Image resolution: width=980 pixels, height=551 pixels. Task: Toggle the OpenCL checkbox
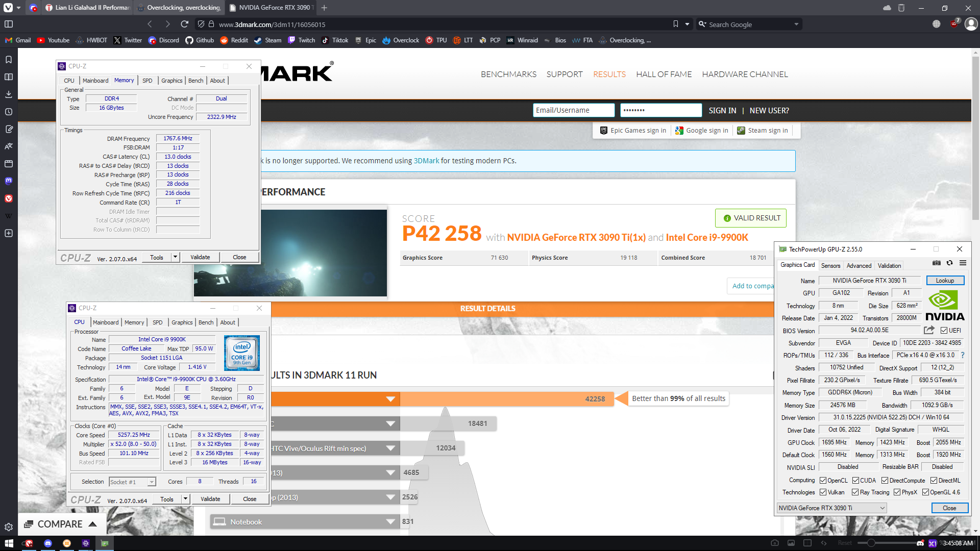click(x=823, y=481)
